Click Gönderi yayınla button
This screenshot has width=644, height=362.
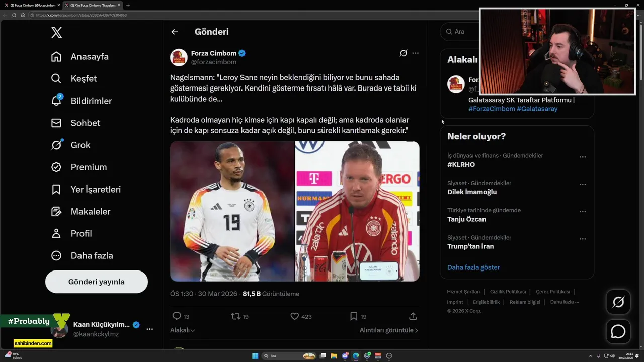97,282
